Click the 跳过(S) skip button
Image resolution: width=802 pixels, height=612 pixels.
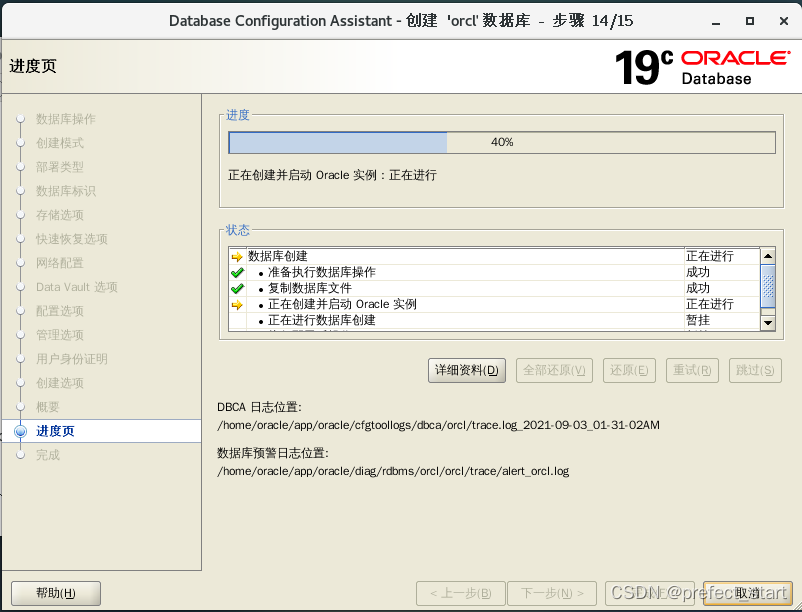[x=755, y=370]
